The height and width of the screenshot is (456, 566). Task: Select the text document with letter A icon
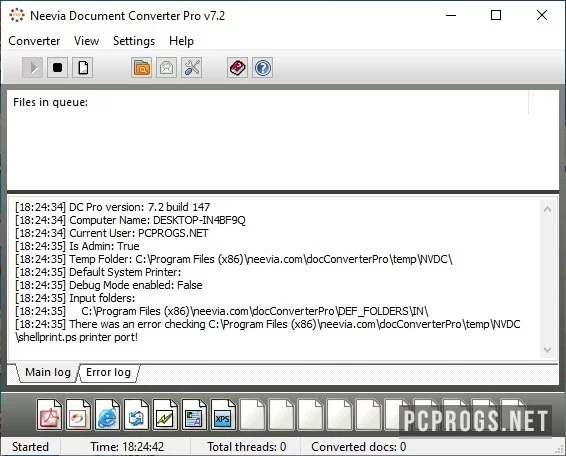tap(194, 415)
